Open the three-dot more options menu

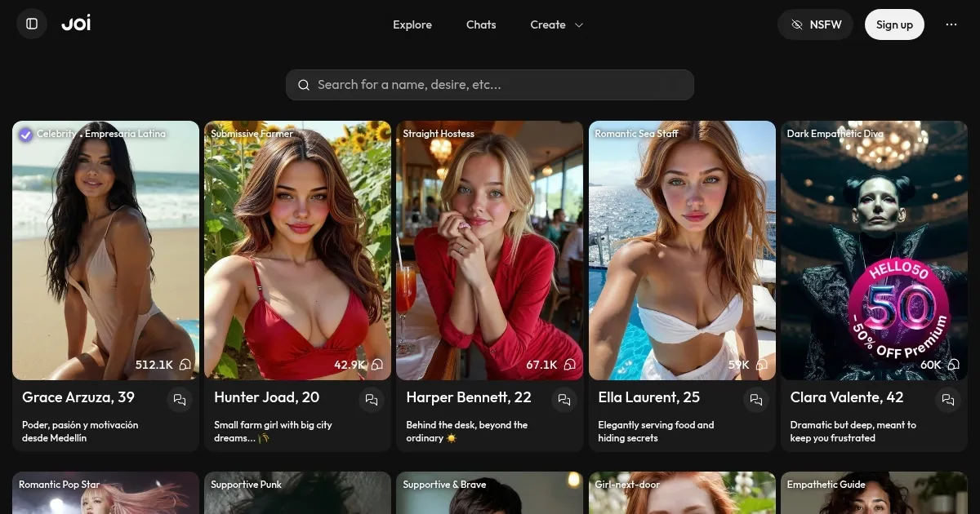tap(951, 24)
